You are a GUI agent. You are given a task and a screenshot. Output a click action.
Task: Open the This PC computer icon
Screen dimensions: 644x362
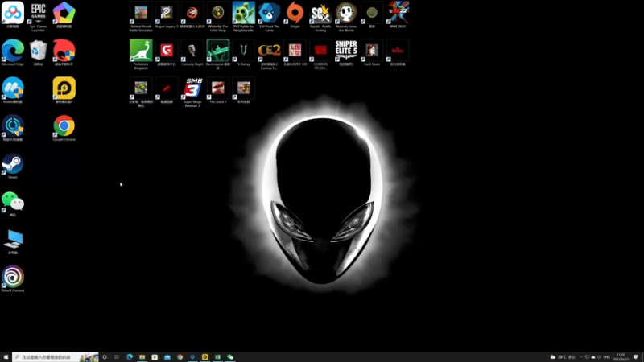click(13, 241)
